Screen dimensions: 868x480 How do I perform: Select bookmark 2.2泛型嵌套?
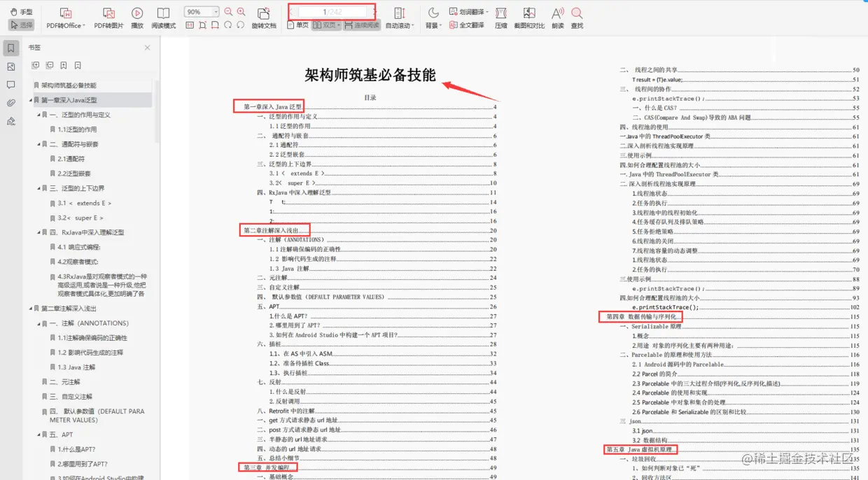(74, 174)
